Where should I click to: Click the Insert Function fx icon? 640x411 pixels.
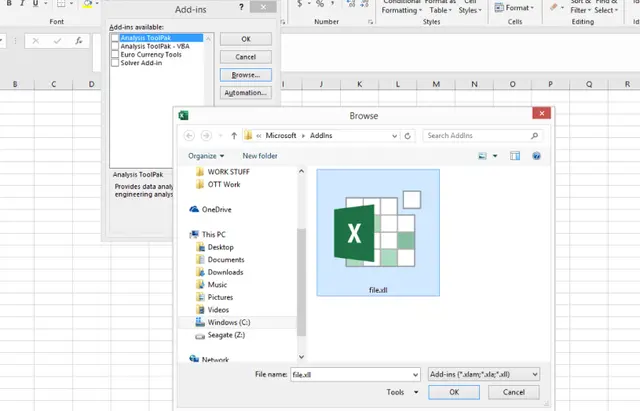coord(78,41)
